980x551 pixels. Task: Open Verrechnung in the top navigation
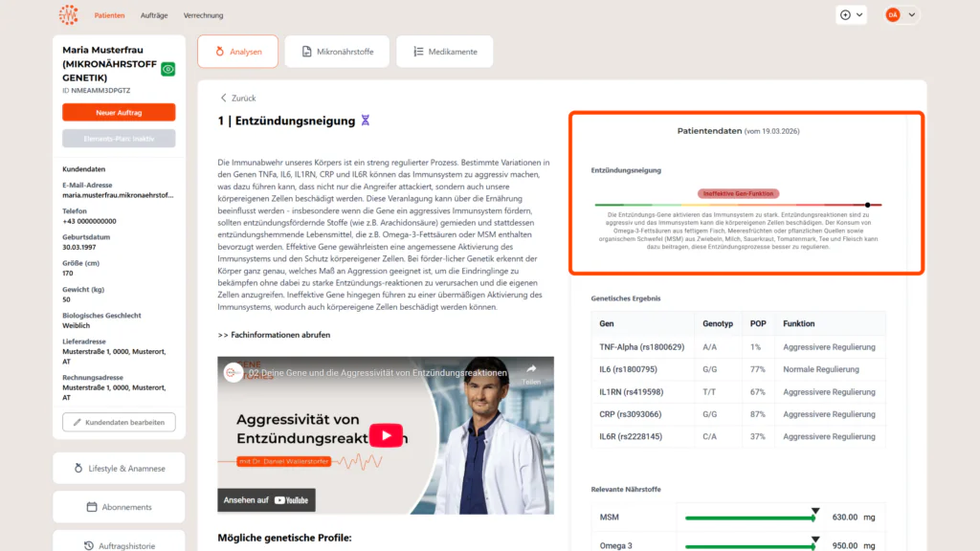[203, 15]
